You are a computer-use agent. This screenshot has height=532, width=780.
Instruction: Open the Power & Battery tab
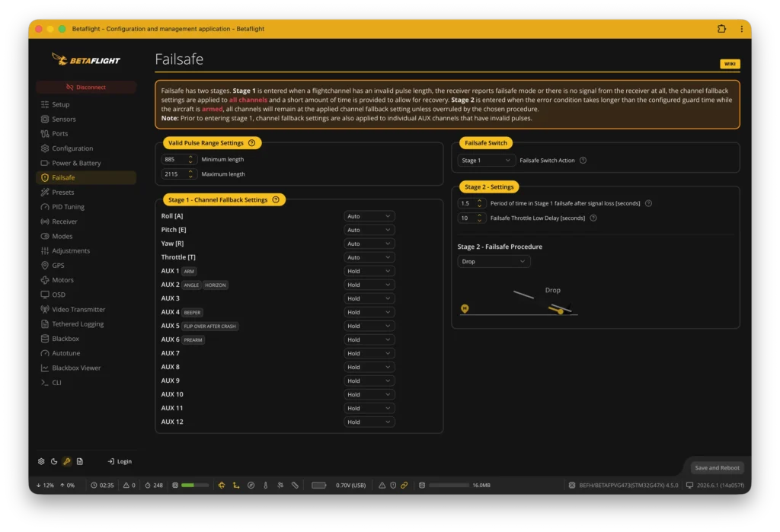86,163
